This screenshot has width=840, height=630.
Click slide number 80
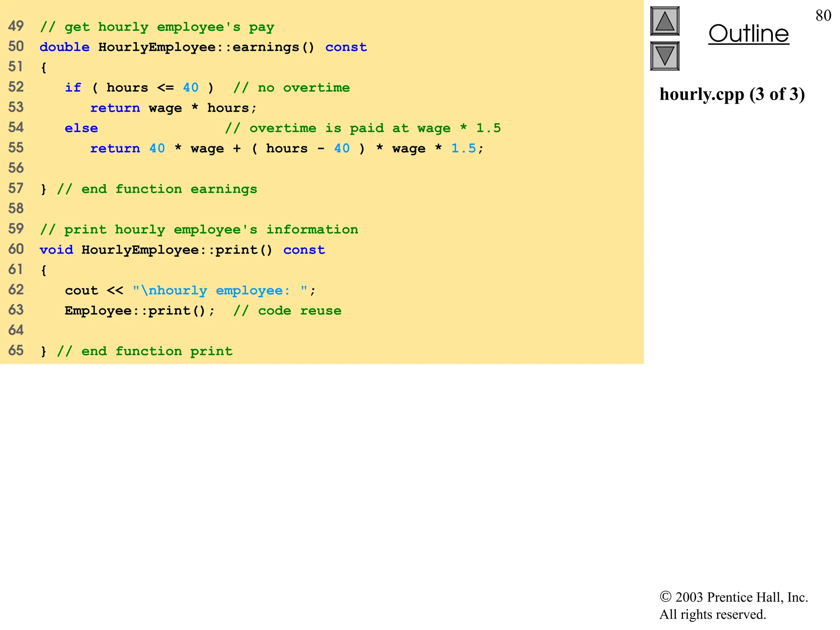point(823,16)
